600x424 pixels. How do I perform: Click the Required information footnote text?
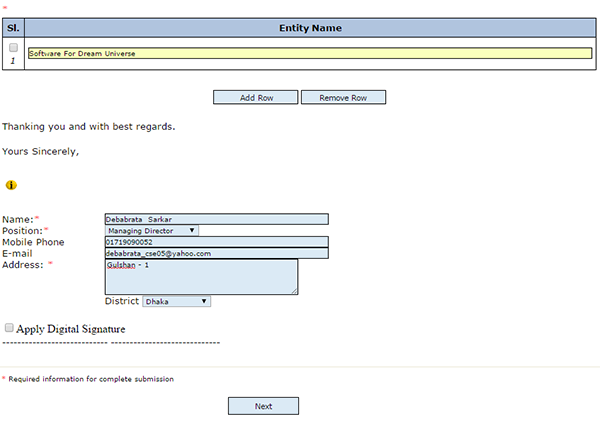90,379
